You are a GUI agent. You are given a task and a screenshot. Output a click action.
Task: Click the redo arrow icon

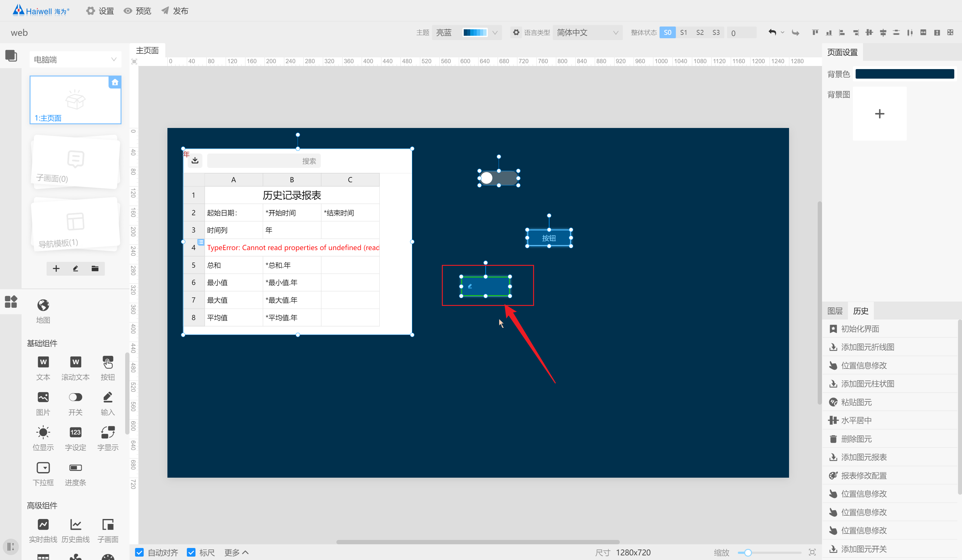[x=795, y=32]
